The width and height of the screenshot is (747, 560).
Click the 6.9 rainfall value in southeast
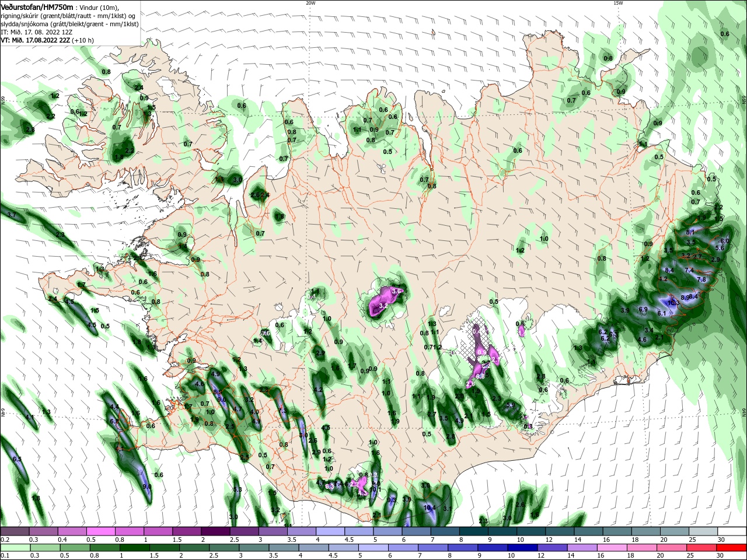point(643,309)
